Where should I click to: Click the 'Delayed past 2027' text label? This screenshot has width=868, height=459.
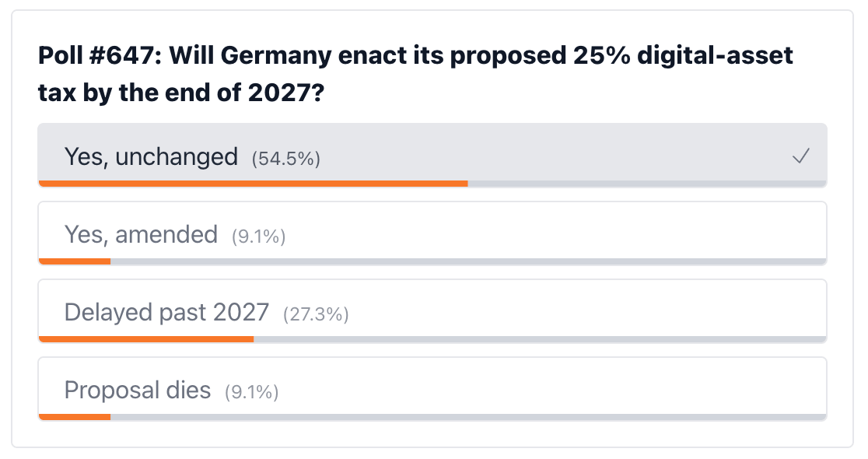tap(166, 312)
